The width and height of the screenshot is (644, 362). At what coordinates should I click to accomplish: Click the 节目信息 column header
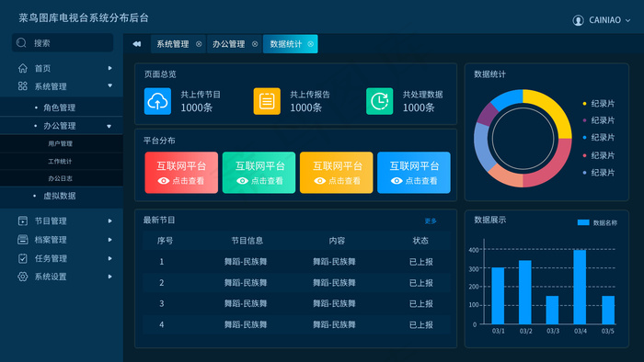(247, 241)
